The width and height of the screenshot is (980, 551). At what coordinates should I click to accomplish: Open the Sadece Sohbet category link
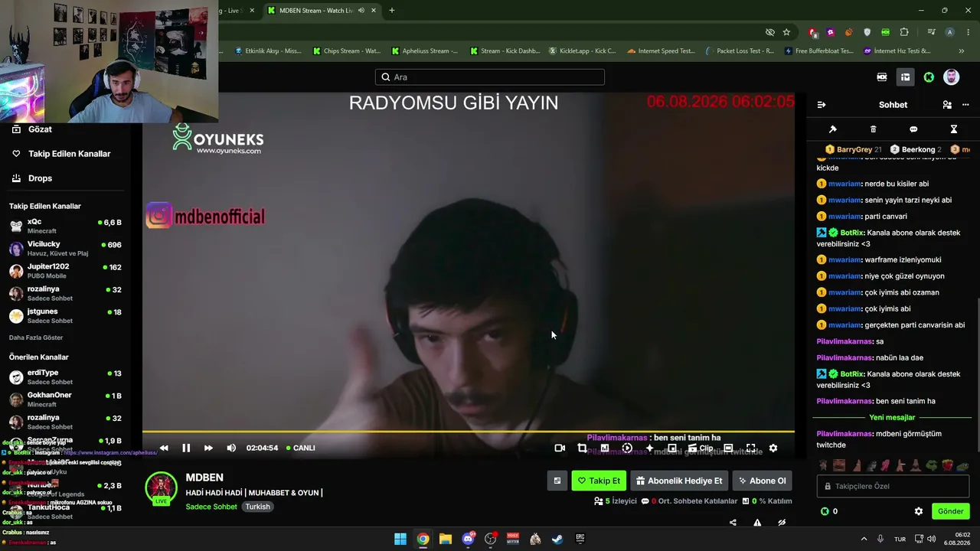[x=211, y=507]
